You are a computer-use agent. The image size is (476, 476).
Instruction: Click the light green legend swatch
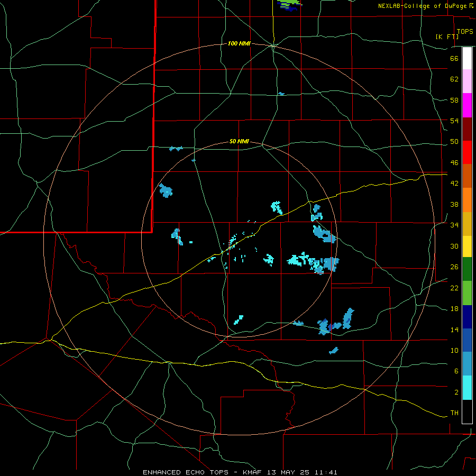point(467,293)
